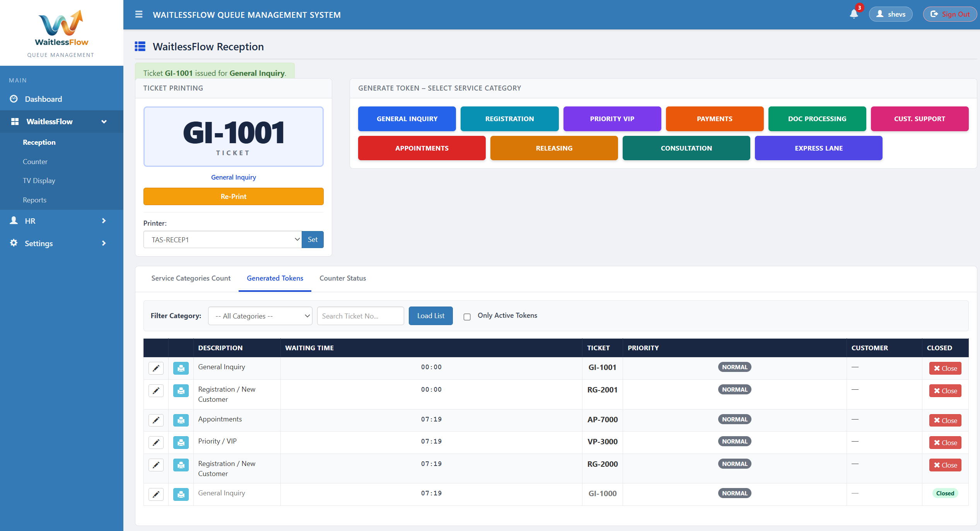Open the TV Display submenu item
This screenshot has width=980, height=531.
[x=39, y=180]
